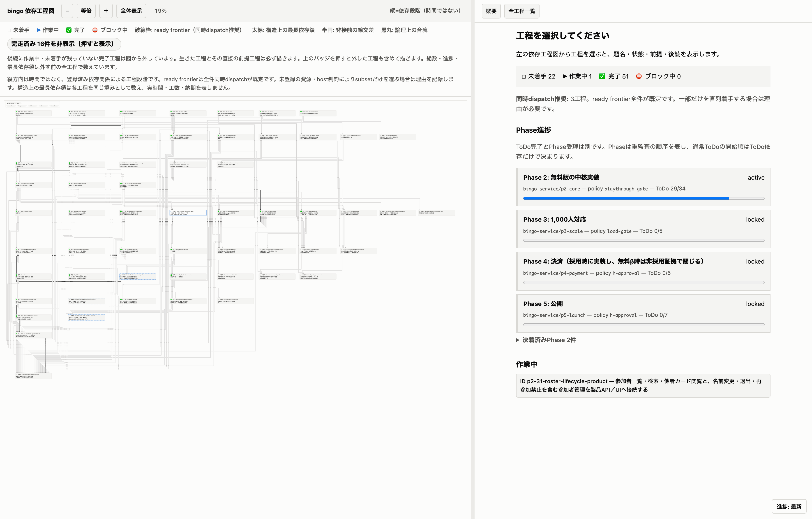This screenshot has height=519, width=812.
Task: Open the Phase 3: 1,000人対応 card
Action: [x=643, y=229]
